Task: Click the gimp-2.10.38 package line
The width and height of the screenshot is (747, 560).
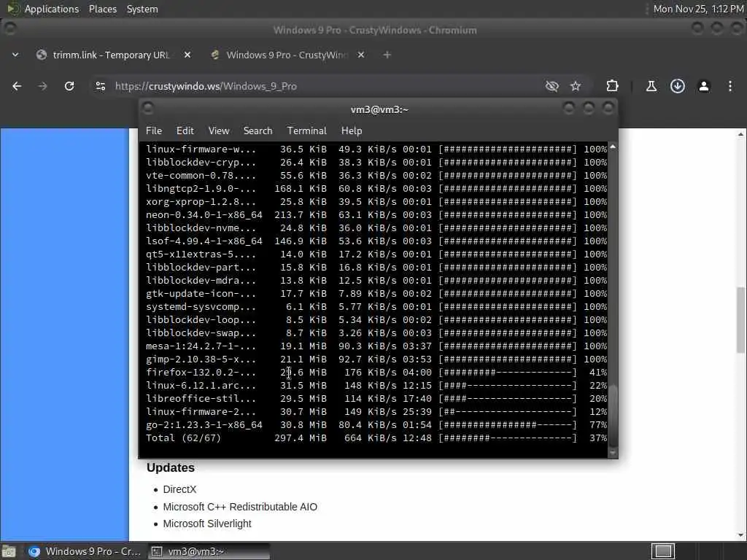Action: pos(376,359)
